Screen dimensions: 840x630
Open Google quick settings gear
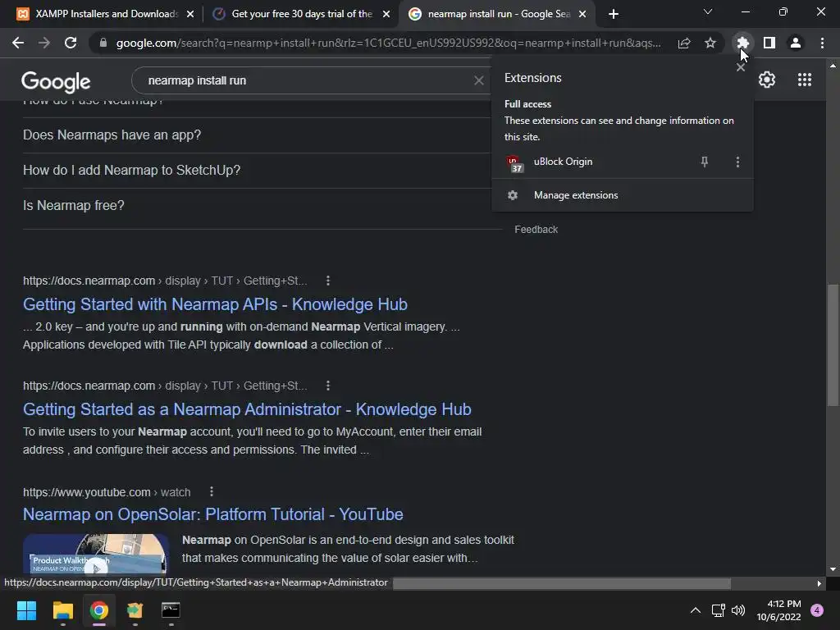767,80
